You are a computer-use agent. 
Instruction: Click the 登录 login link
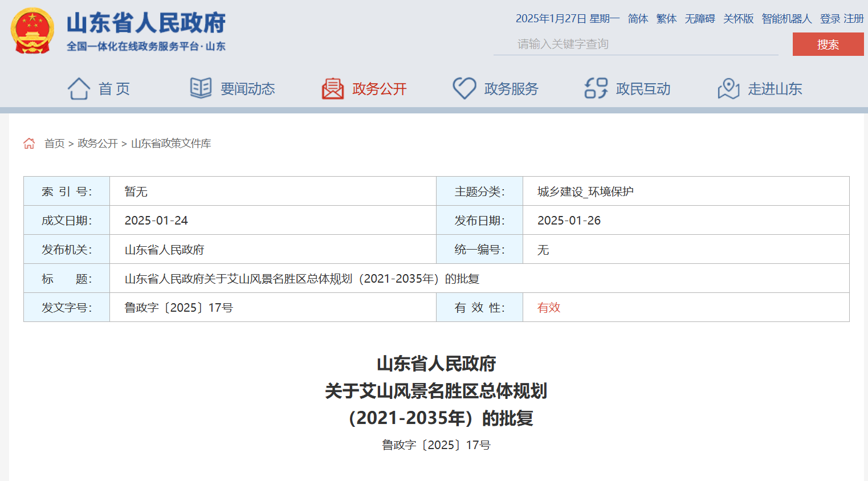[830, 19]
